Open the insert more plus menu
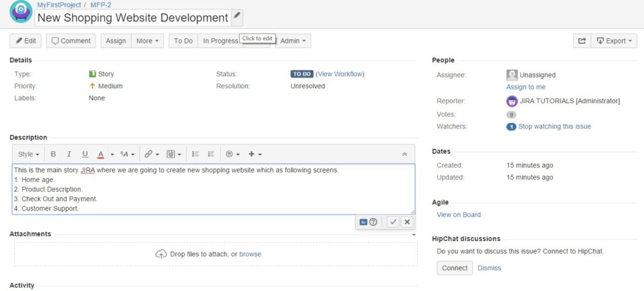The width and height of the screenshot is (644, 291). (x=255, y=154)
